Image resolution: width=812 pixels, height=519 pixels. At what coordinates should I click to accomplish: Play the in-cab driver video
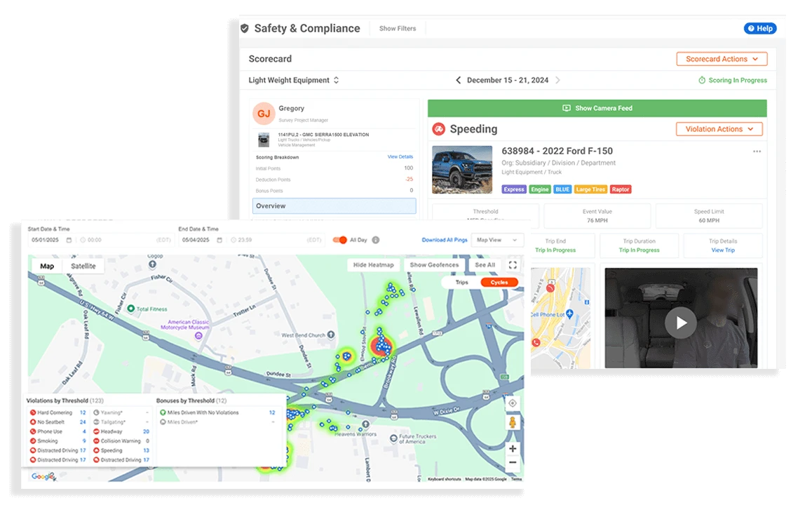[x=681, y=323]
